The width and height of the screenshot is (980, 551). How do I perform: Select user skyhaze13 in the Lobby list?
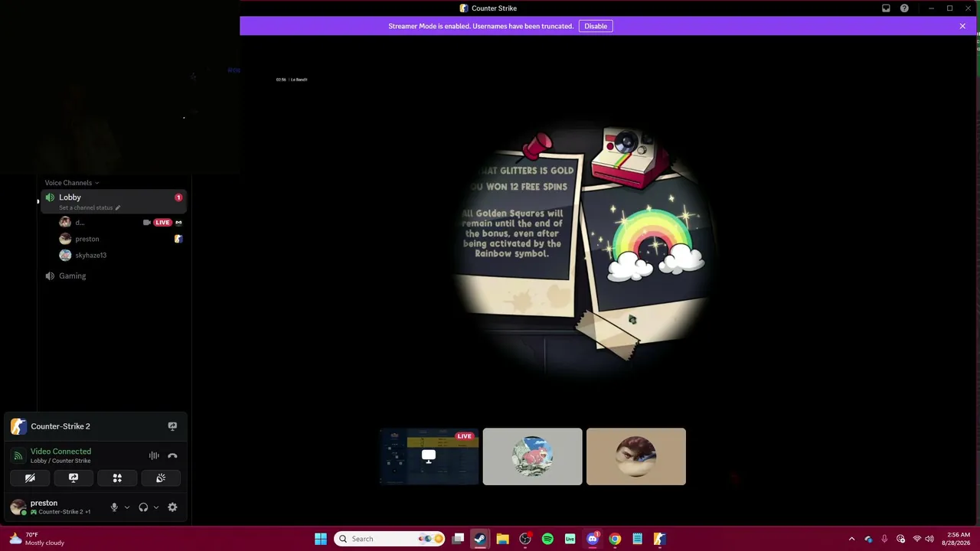pos(120,255)
